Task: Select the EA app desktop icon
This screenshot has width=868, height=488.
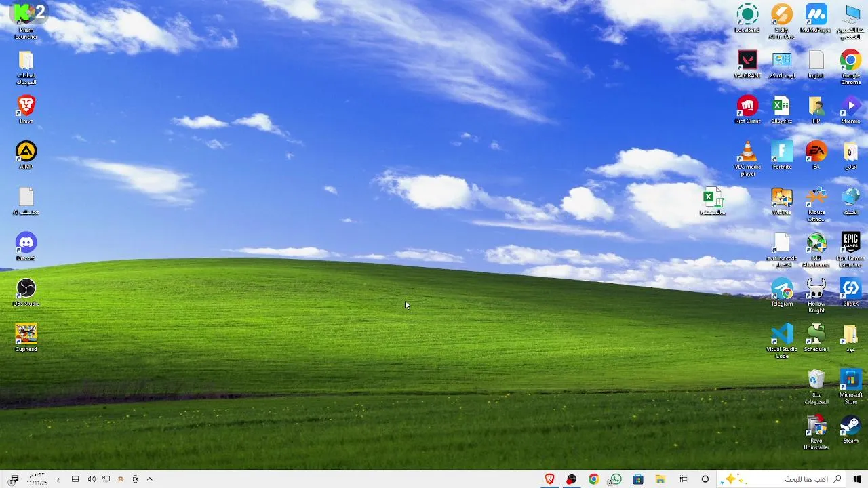Action: click(816, 155)
